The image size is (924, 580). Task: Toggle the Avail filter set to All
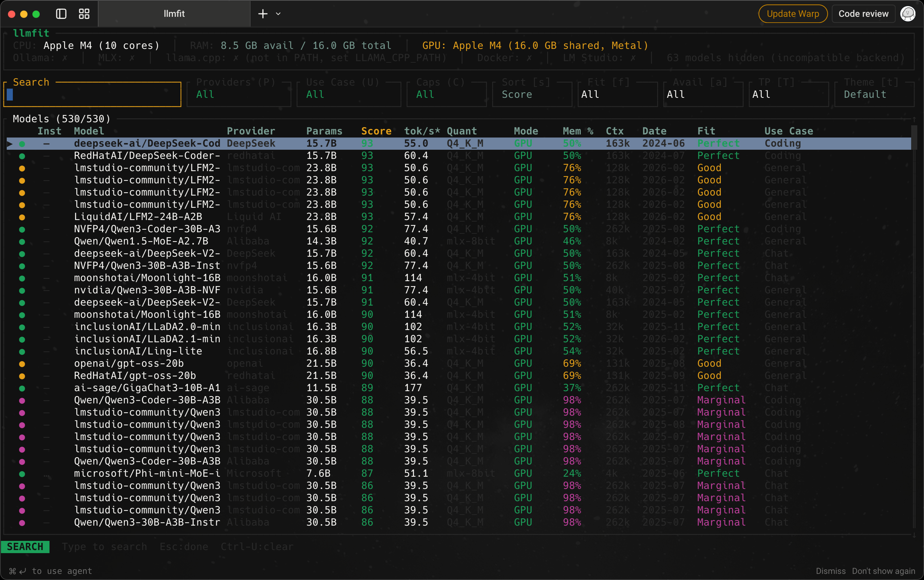[x=703, y=94]
